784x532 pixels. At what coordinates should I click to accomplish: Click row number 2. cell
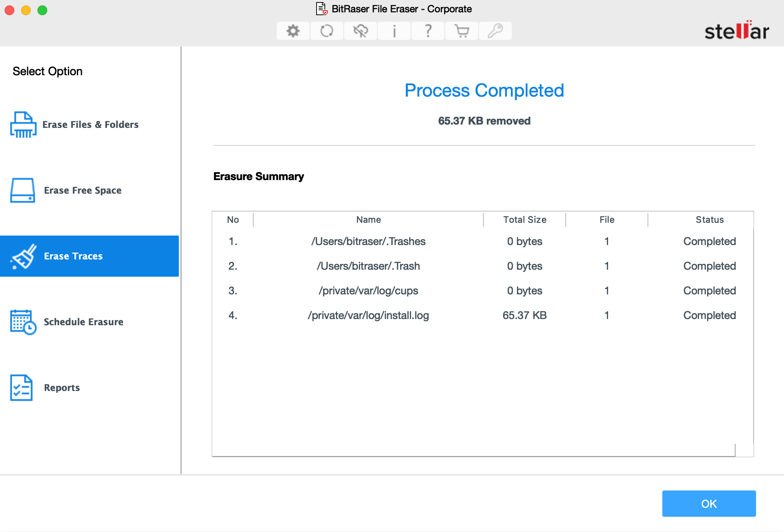233,266
